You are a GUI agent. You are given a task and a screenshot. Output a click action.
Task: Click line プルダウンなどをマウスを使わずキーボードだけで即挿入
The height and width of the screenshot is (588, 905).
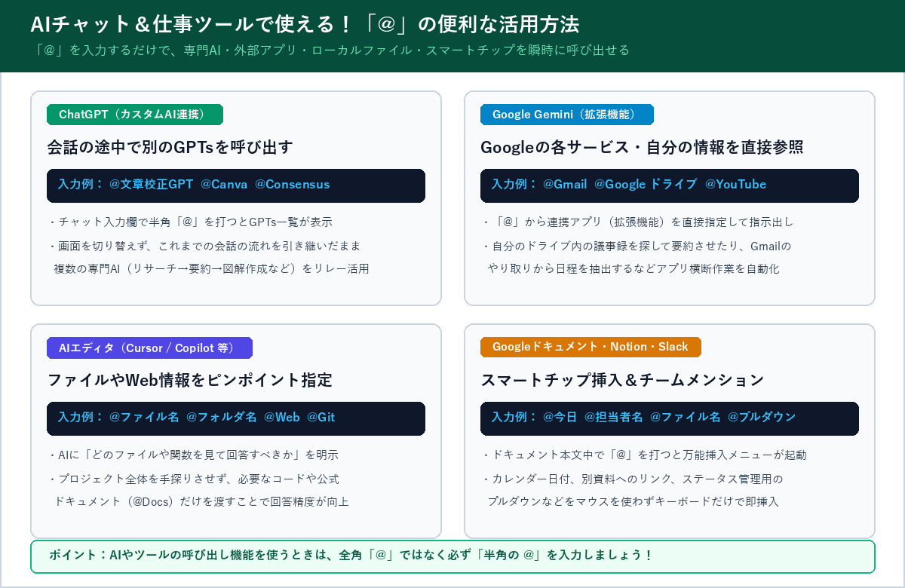(633, 501)
